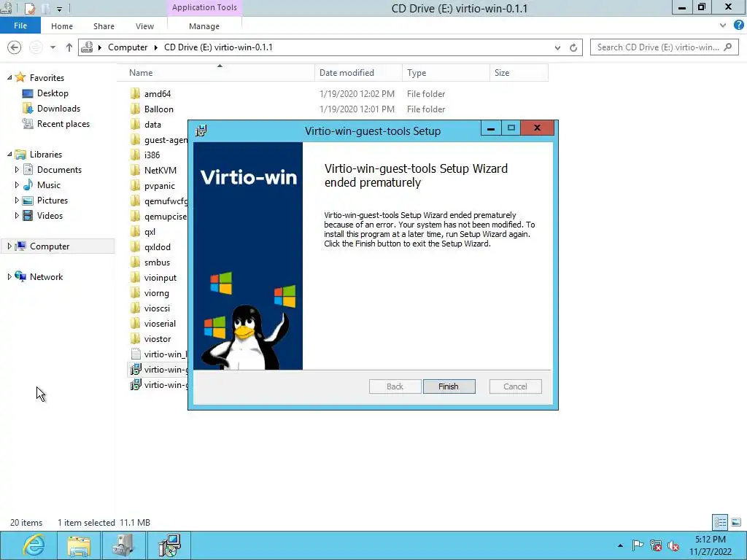
Task: Expand the Pictures library node
Action: [x=17, y=200]
